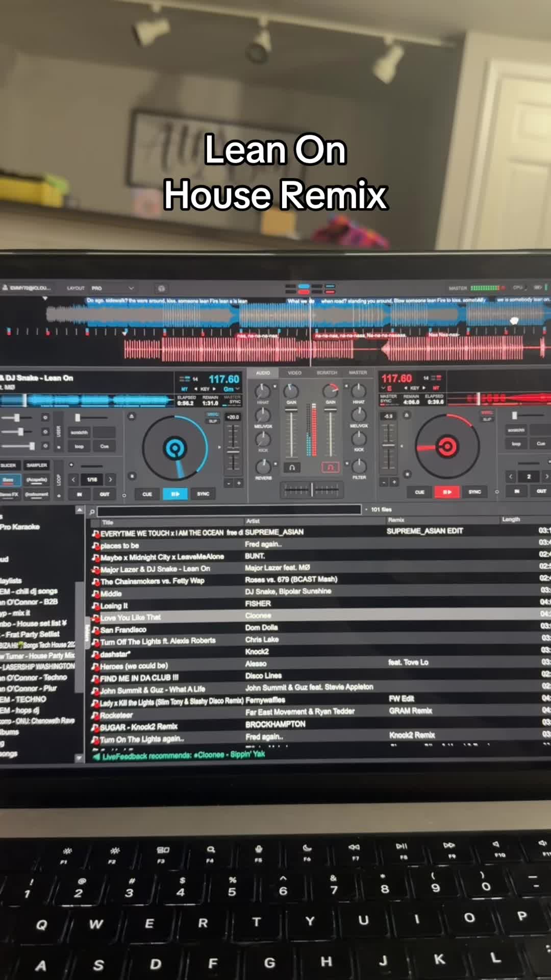
Task: Open the SCRATCH mixer tab
Action: click(x=327, y=373)
